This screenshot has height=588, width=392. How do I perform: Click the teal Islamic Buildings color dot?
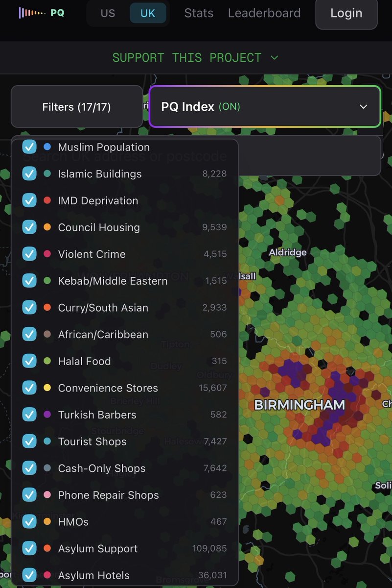[47, 173]
